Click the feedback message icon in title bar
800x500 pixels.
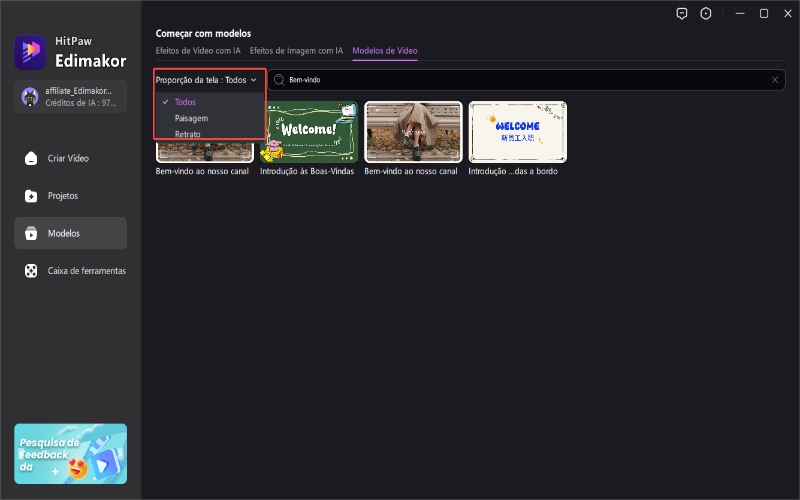(682, 14)
